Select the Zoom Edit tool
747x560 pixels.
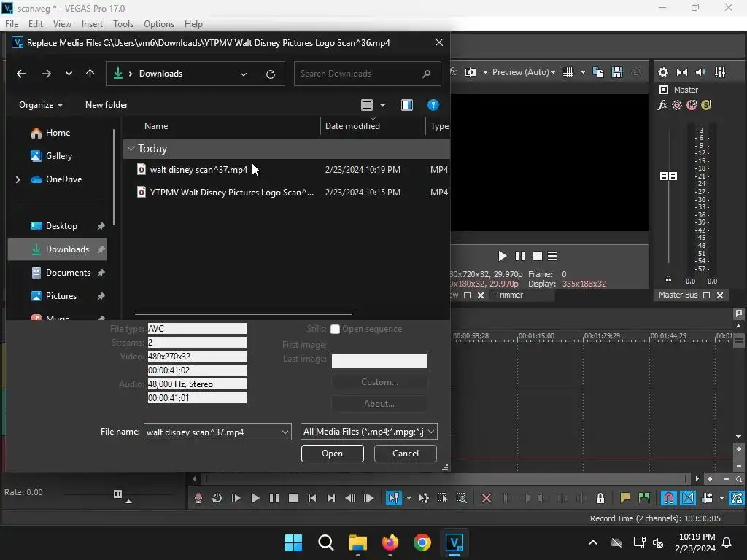[461, 498]
